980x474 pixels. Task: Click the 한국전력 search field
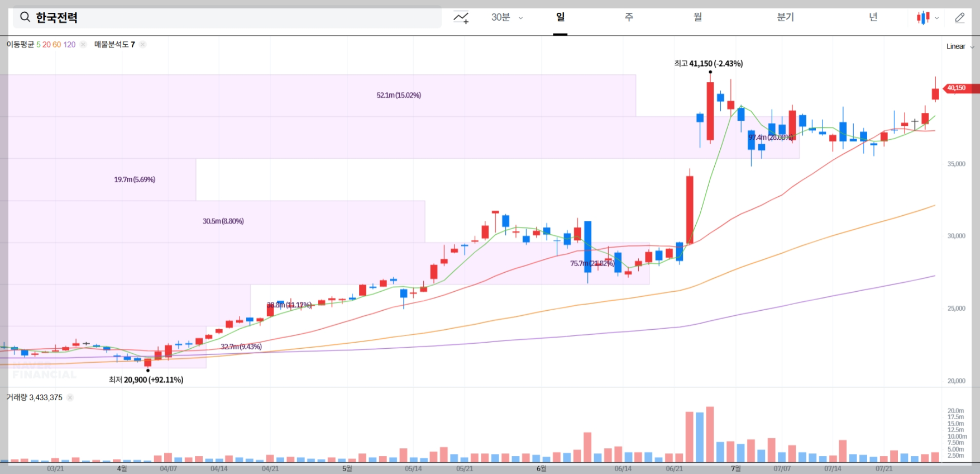pyautogui.click(x=227, y=17)
